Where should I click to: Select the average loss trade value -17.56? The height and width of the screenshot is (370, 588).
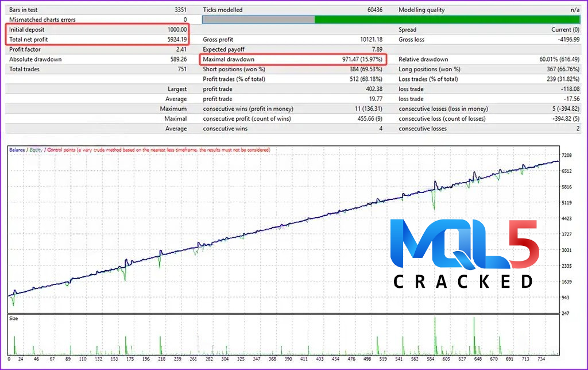point(571,99)
